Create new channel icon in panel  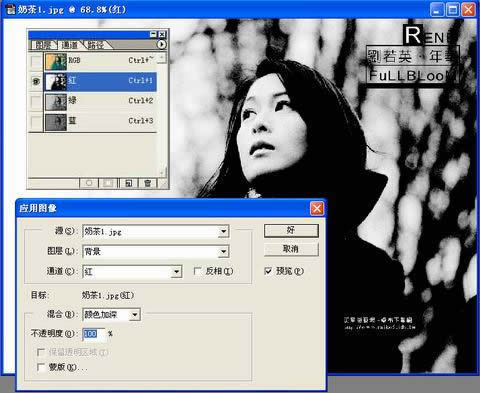pyautogui.click(x=128, y=183)
